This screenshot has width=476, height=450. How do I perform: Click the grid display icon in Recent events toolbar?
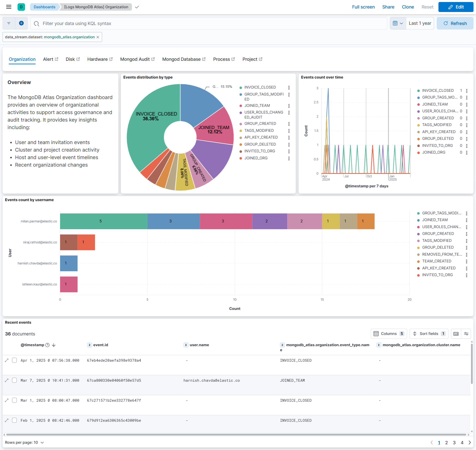(456, 333)
